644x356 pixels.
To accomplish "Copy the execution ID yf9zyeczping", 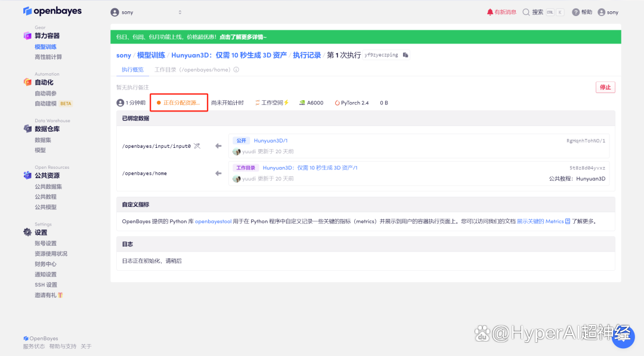I will 405,55.
